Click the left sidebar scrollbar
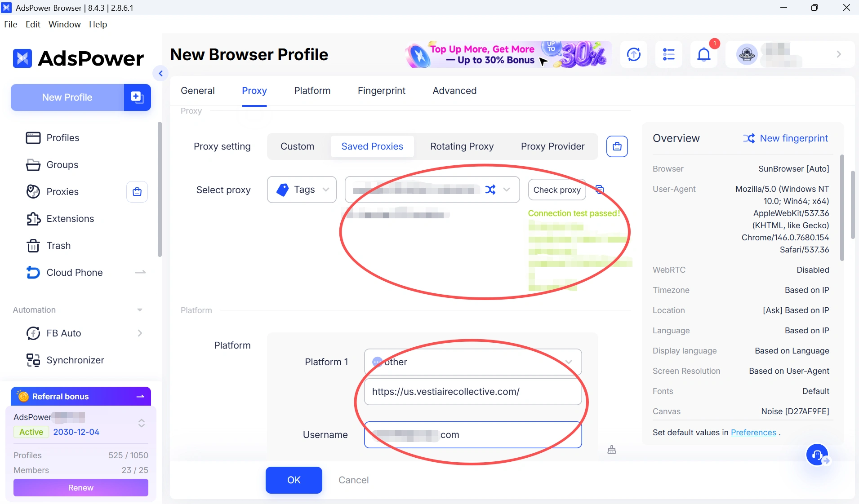This screenshot has height=504, width=859. point(160,189)
